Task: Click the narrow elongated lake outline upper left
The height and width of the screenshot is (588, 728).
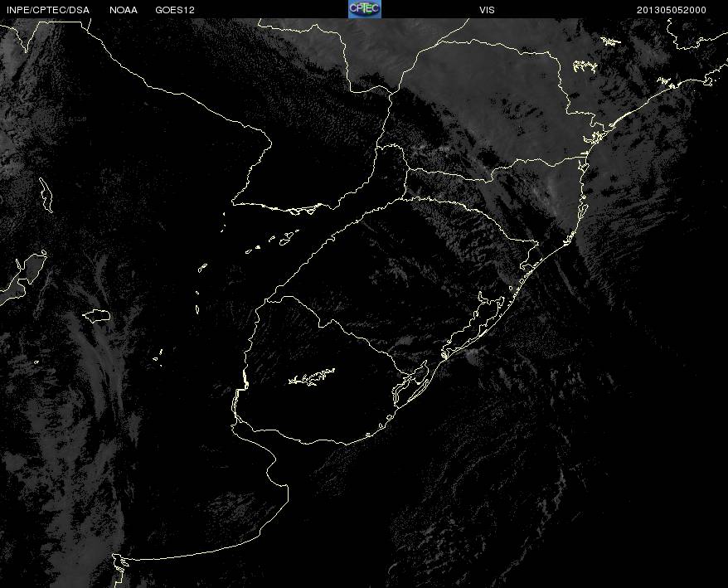Action: point(46,195)
